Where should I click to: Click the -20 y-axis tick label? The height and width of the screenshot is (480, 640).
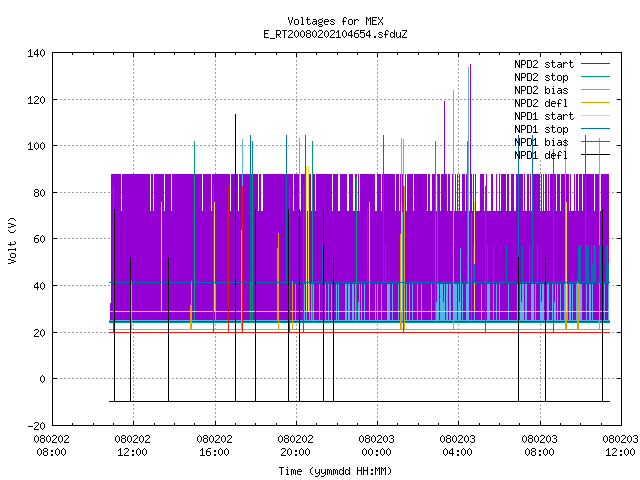36,426
